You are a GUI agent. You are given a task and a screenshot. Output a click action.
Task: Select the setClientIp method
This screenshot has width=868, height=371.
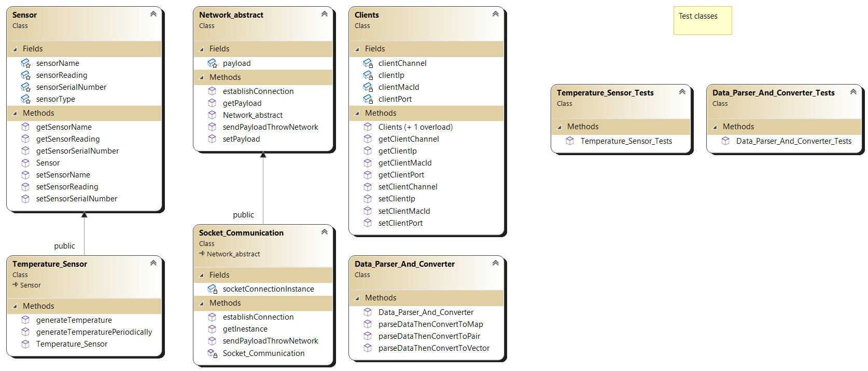(x=397, y=199)
